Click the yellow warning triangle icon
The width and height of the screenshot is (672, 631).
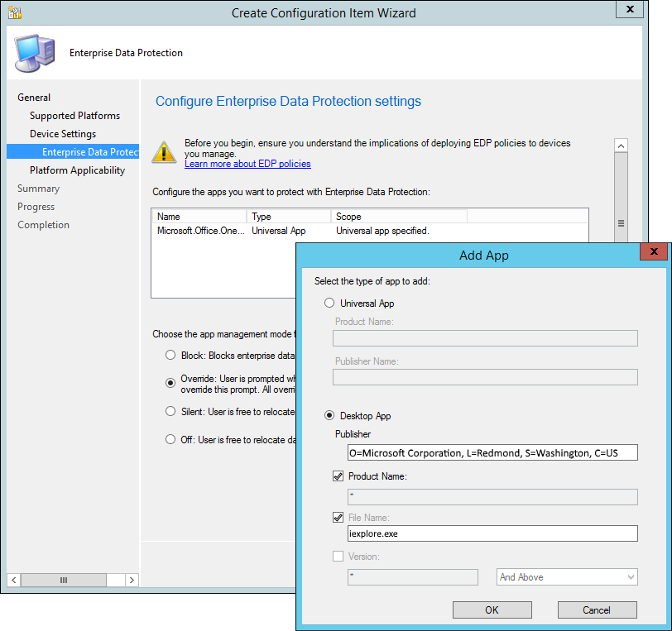coord(165,151)
